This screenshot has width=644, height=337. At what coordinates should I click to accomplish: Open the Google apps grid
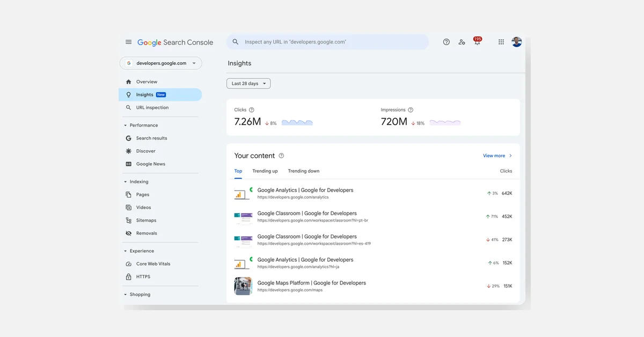coord(501,42)
